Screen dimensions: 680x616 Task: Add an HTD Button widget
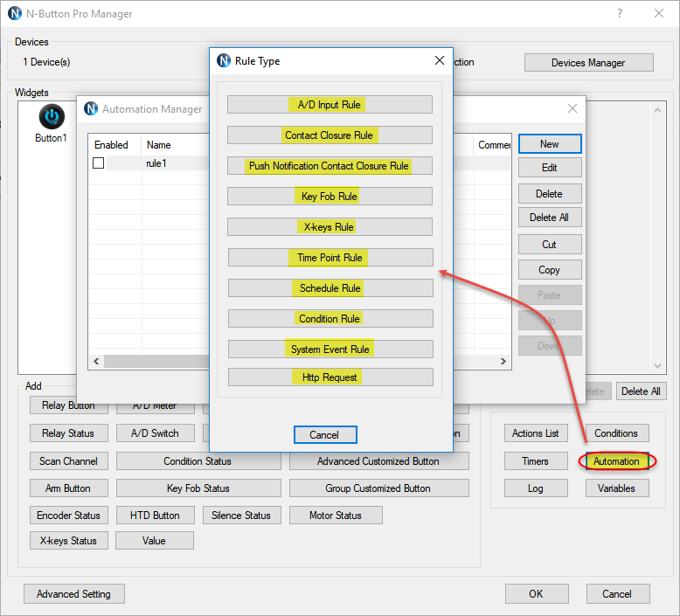(x=156, y=515)
